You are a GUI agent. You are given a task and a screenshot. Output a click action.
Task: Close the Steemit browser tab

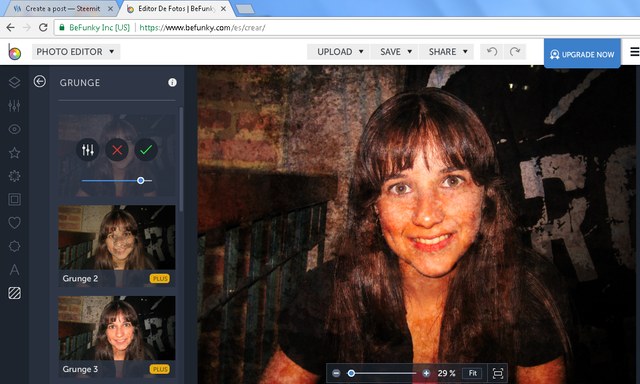point(110,9)
